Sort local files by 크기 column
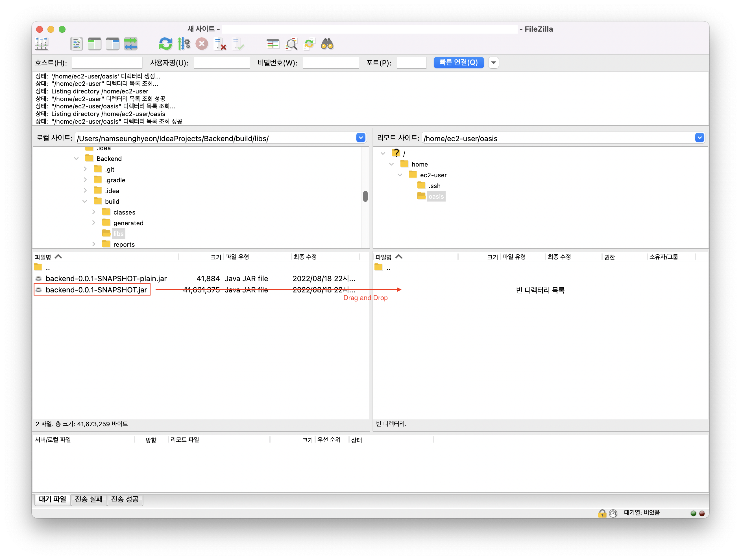Viewport: 741px width, 560px height. point(201,257)
